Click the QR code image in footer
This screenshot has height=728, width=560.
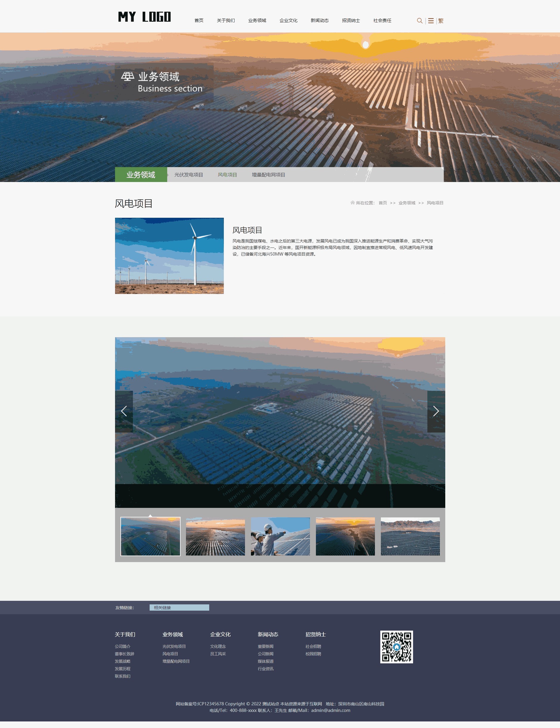coord(396,646)
